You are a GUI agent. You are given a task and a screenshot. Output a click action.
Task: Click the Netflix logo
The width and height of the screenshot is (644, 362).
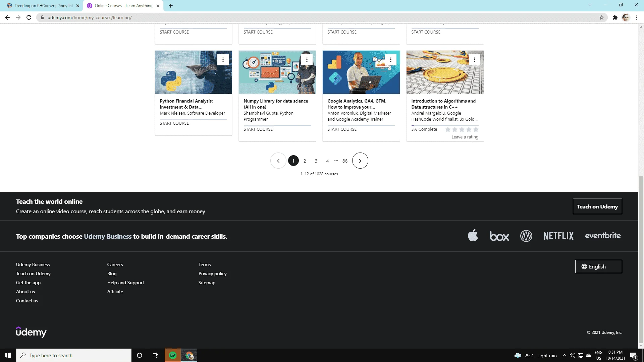coord(559,236)
